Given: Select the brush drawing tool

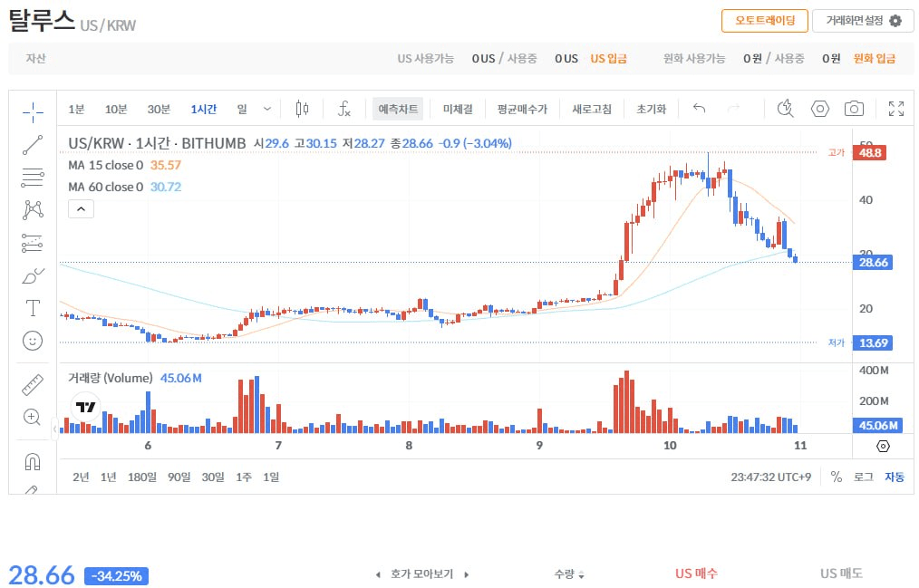Looking at the screenshot, I should (33, 275).
